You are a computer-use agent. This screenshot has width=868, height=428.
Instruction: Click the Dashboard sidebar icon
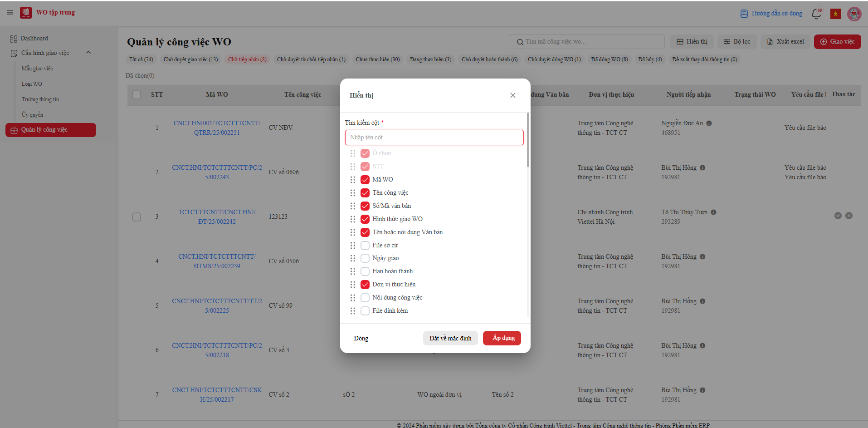[14, 39]
